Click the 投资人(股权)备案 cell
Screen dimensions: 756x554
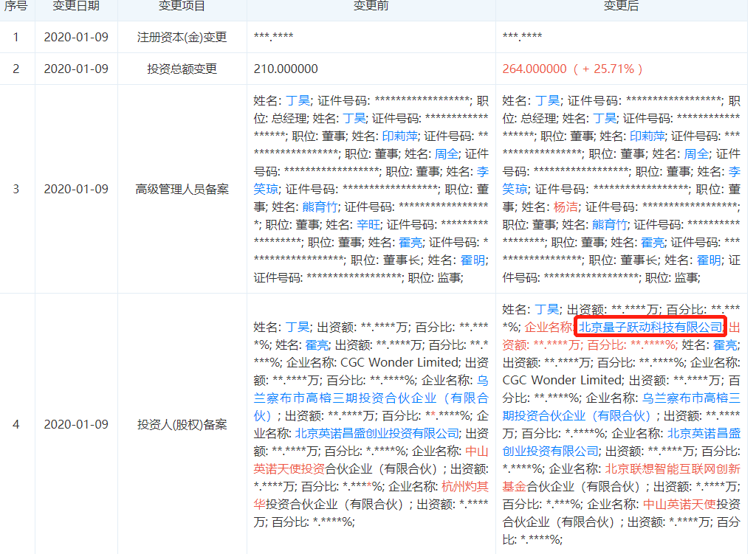pyautogui.click(x=182, y=424)
